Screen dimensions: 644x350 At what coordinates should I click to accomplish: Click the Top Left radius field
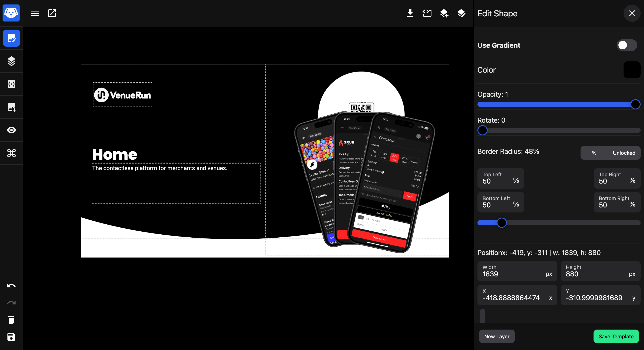click(x=500, y=178)
